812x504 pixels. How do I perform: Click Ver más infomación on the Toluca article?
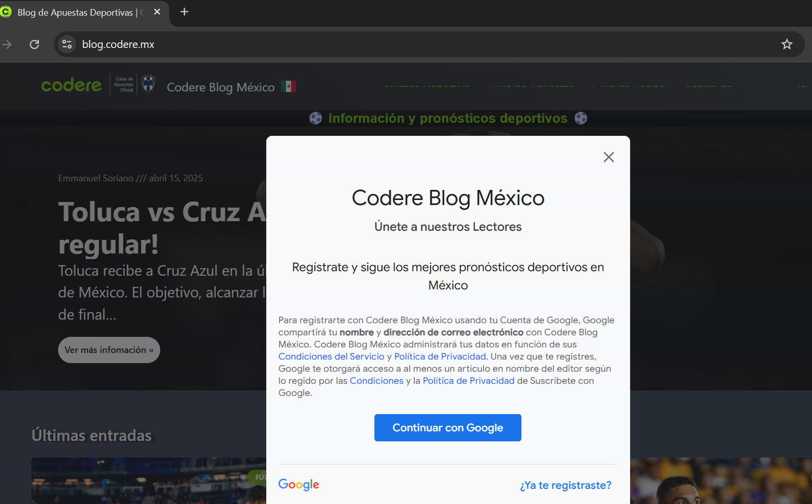click(109, 349)
